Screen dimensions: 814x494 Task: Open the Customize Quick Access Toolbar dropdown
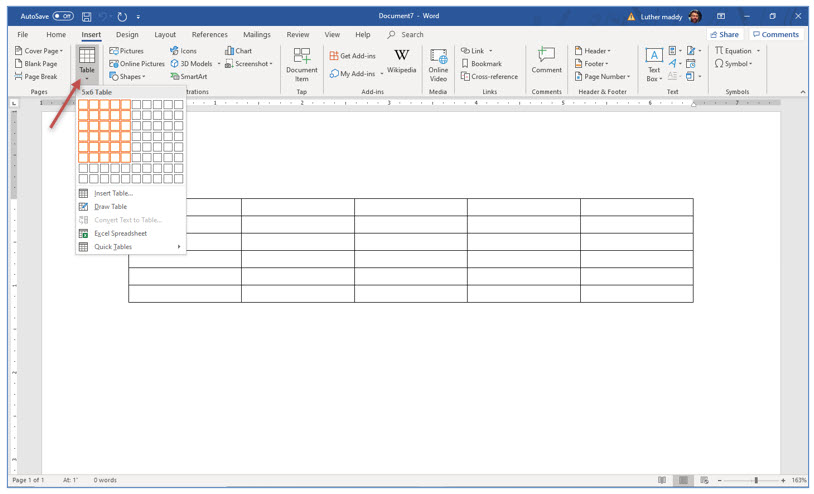(138, 17)
